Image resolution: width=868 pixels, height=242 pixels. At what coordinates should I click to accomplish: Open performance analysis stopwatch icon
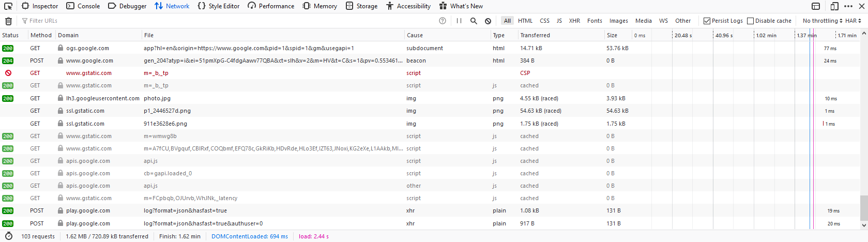(8, 236)
